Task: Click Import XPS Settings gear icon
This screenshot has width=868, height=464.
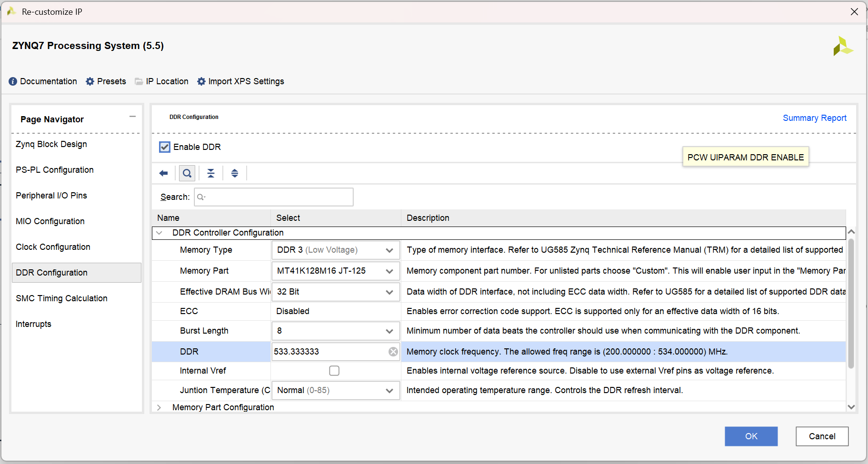Action: tap(201, 81)
